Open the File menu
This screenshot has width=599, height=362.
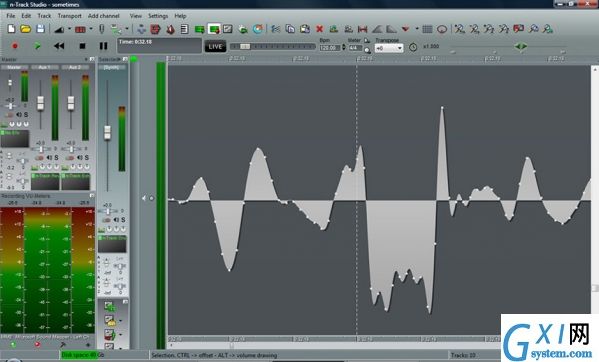point(11,16)
